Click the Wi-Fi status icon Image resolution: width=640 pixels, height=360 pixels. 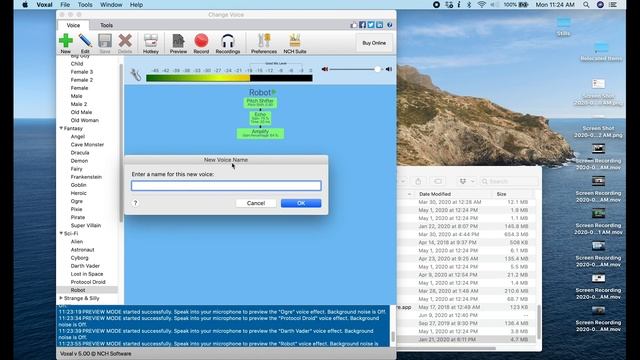pyautogui.click(x=482, y=5)
